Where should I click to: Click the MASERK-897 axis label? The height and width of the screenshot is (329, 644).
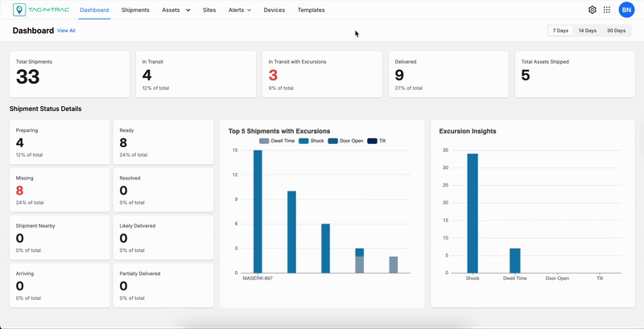(258, 278)
